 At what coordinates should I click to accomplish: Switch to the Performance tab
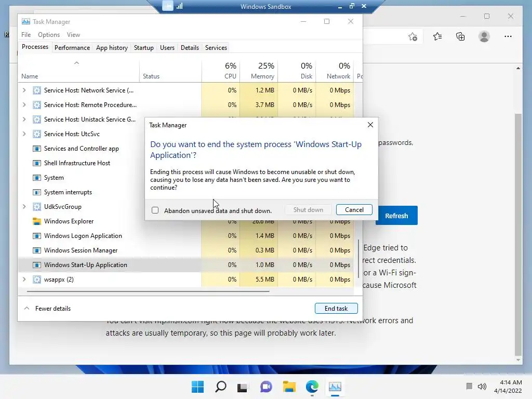[72, 47]
